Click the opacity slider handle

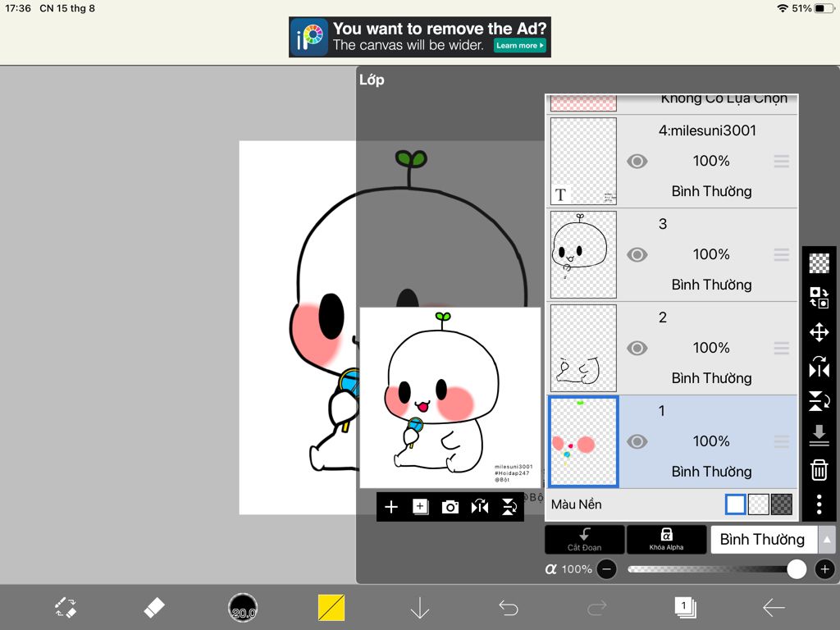click(x=797, y=569)
